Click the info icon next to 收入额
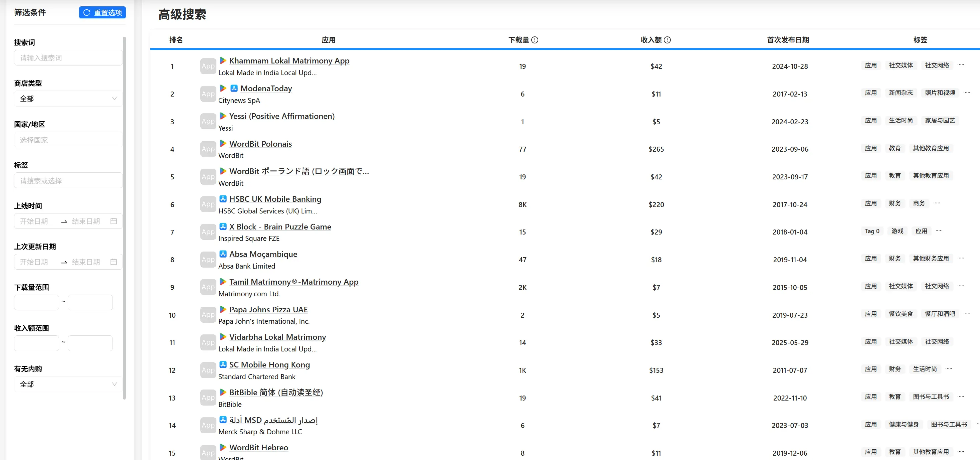Screen dimensions: 980x460 pyautogui.click(x=667, y=40)
